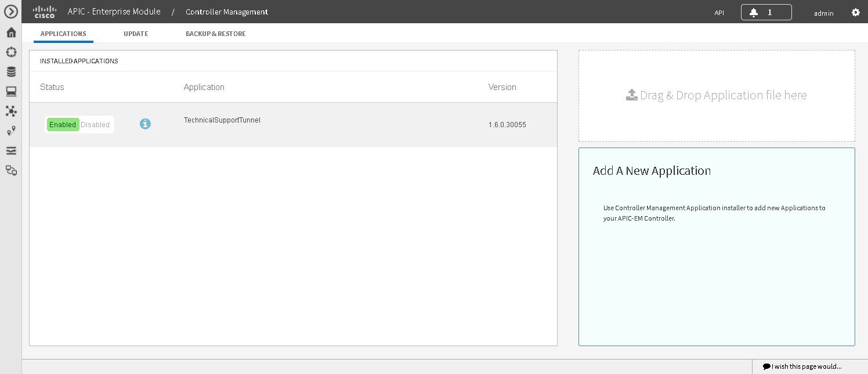Click the API link in the header
The image size is (868, 374).
point(719,12)
